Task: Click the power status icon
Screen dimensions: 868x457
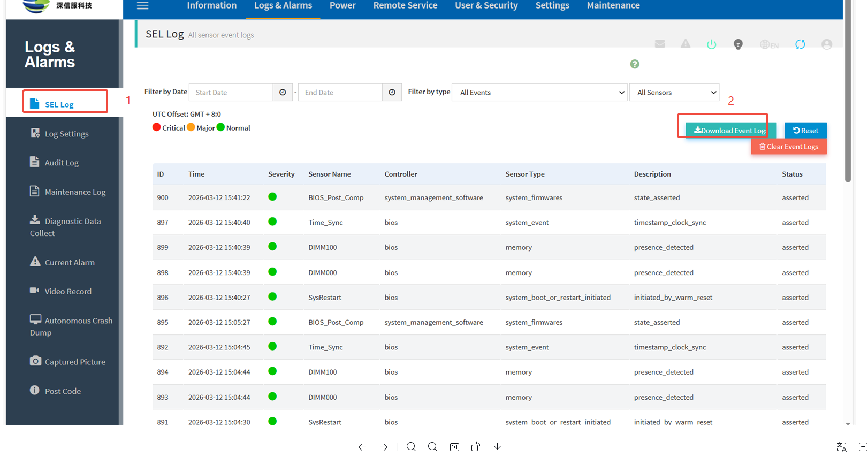Action: pos(711,44)
